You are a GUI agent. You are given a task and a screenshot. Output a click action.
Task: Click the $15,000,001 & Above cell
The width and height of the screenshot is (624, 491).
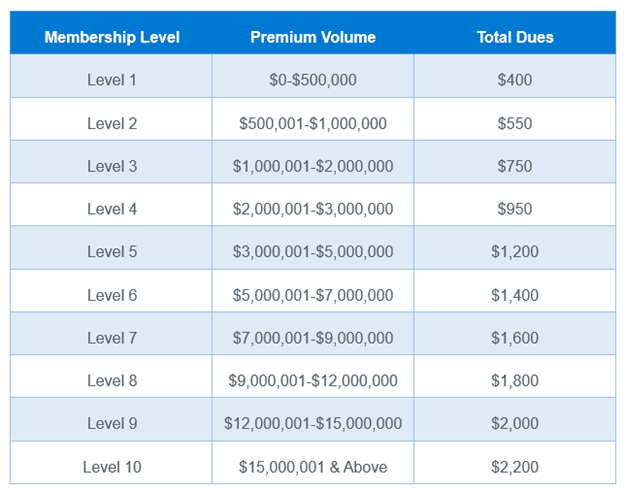click(313, 467)
